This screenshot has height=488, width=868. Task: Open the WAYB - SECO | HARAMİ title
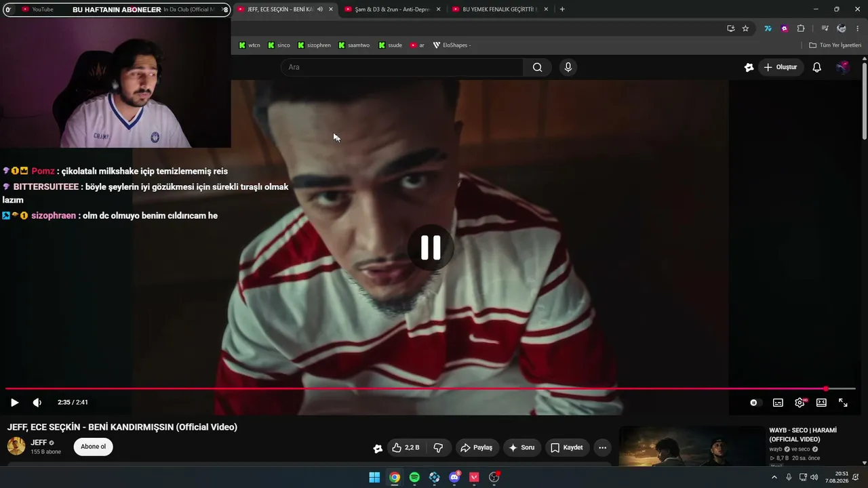pos(803,434)
